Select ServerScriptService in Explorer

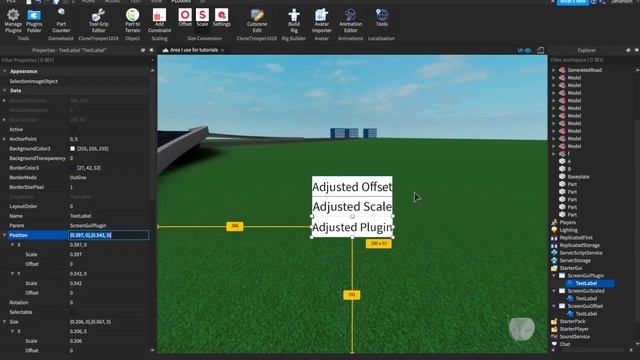581,253
